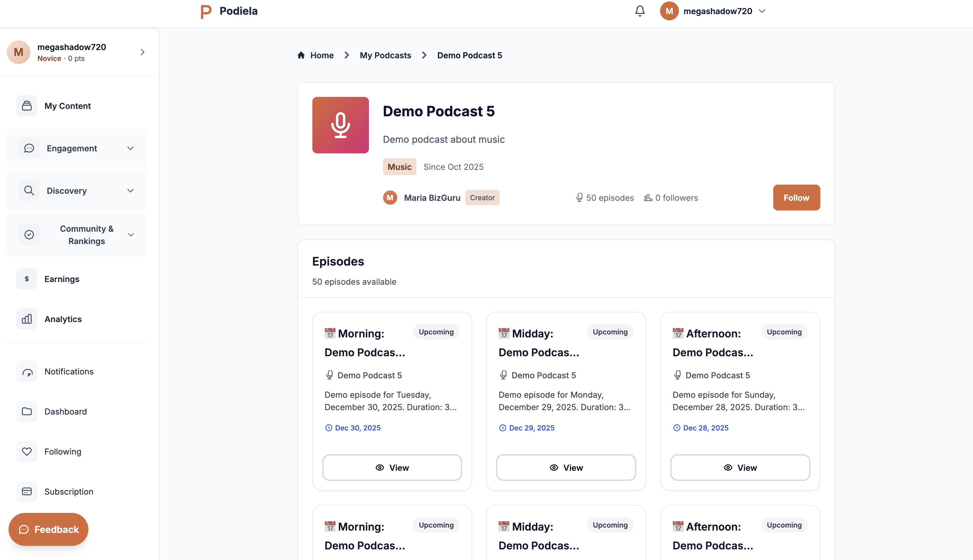Viewport: 973px width, 560px height.
Task: Click the Earnings dollar icon
Action: [27, 279]
